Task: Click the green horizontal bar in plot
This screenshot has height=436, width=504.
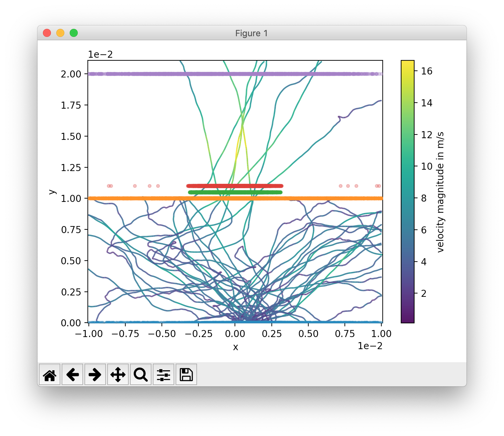Action: (x=235, y=192)
